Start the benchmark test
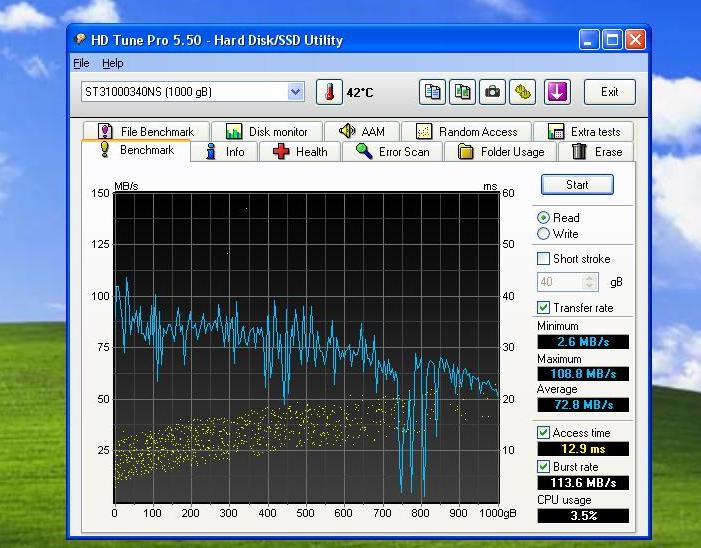Image resolution: width=701 pixels, height=548 pixels. pyautogui.click(x=577, y=185)
